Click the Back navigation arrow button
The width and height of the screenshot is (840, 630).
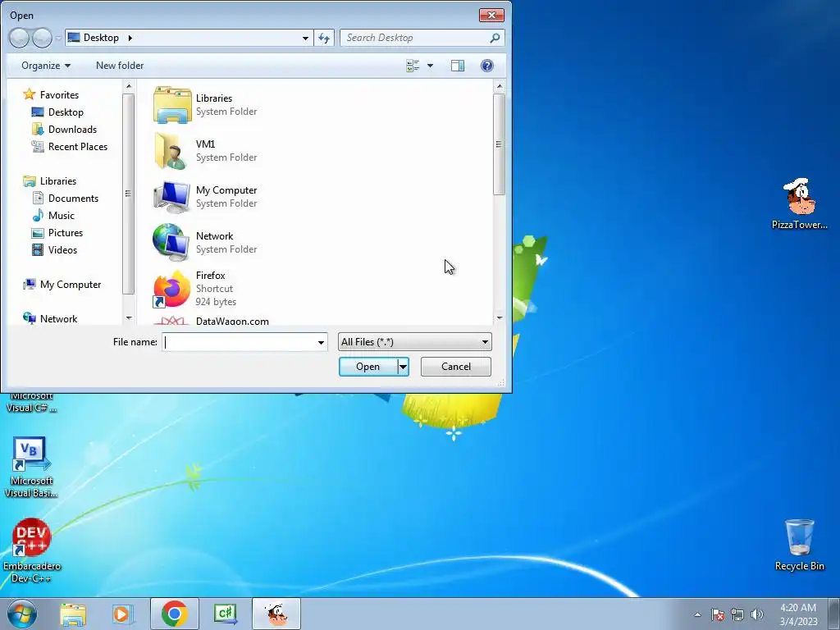19,38
